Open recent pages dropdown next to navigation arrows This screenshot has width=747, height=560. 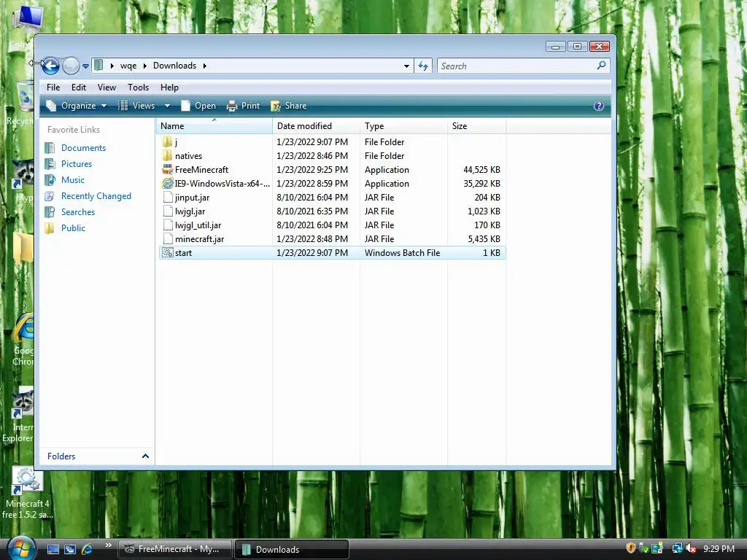[x=86, y=66]
